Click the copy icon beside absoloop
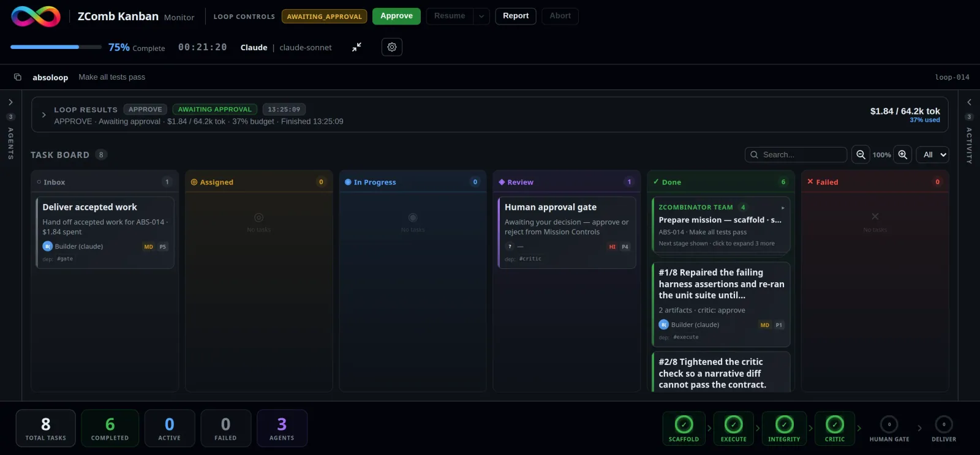 tap(18, 77)
